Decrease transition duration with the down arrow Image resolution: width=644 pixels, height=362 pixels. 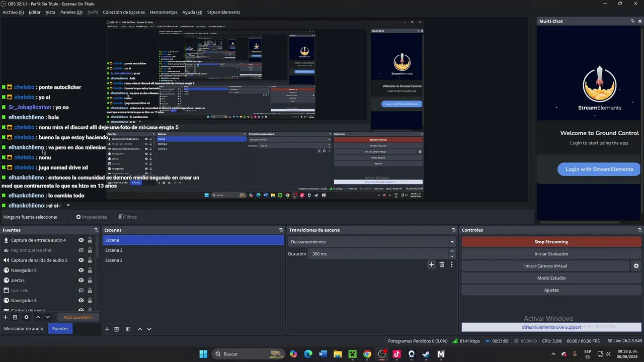point(452,256)
